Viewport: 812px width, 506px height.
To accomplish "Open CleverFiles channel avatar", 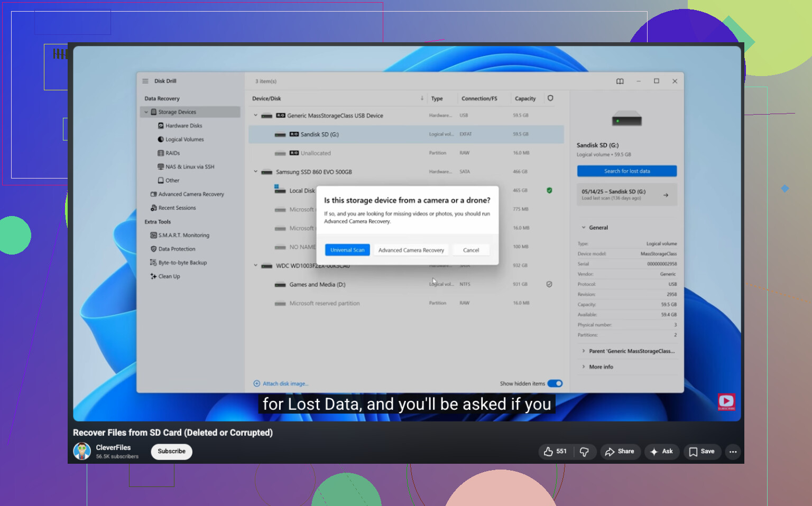I will pos(82,451).
